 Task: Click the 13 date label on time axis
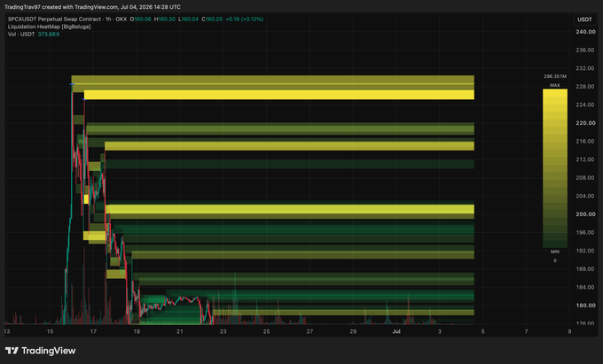coord(7,331)
